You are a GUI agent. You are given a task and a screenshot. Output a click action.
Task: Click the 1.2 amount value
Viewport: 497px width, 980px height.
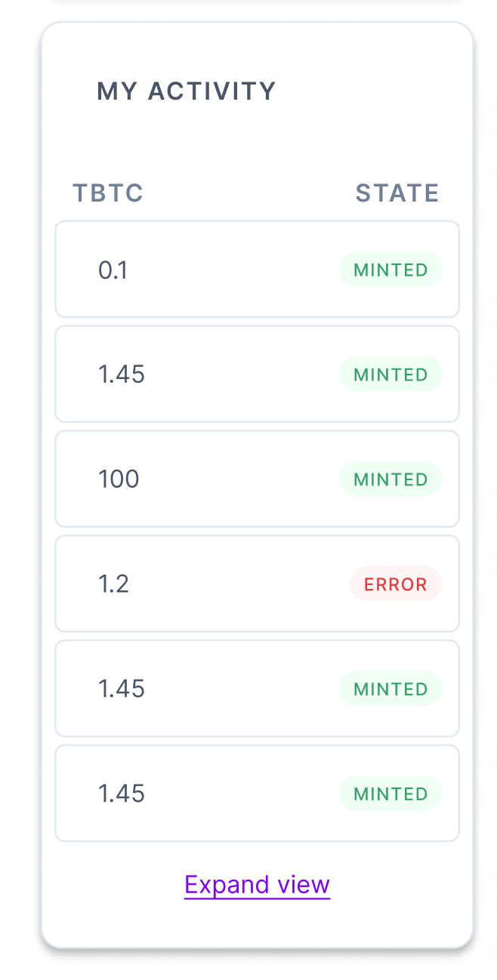coord(114,584)
